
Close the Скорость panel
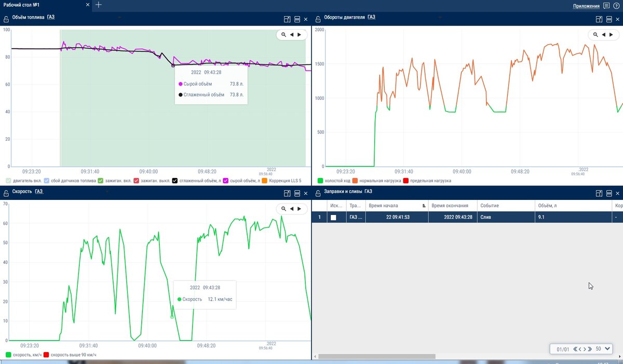[306, 193]
